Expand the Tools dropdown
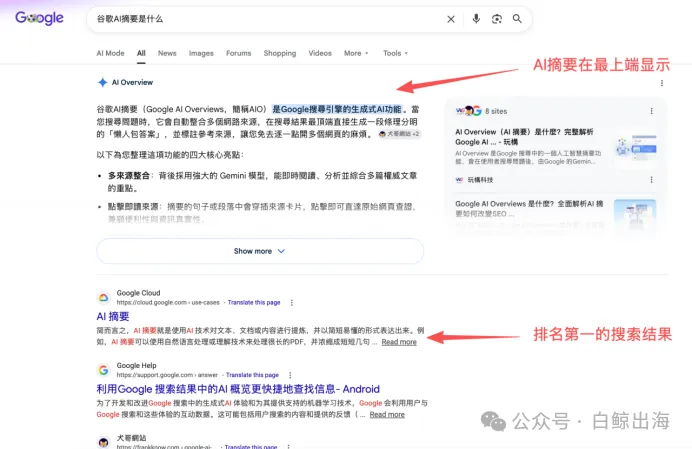The height and width of the screenshot is (449, 692). click(395, 53)
